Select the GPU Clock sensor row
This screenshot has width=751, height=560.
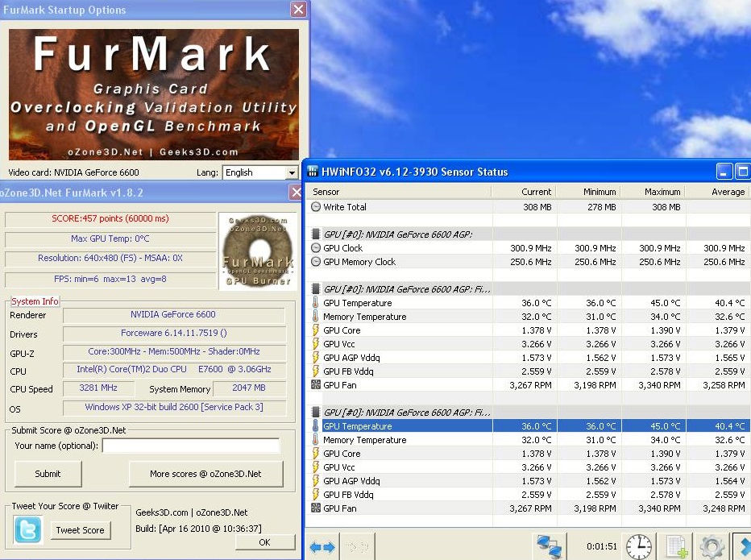528,248
